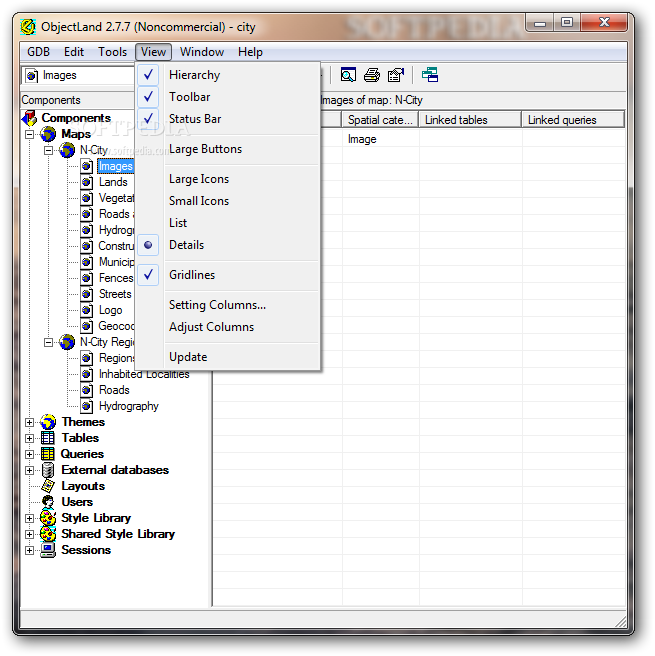Click the Fences layer icon
The height and width of the screenshot is (656, 655).
(x=87, y=278)
